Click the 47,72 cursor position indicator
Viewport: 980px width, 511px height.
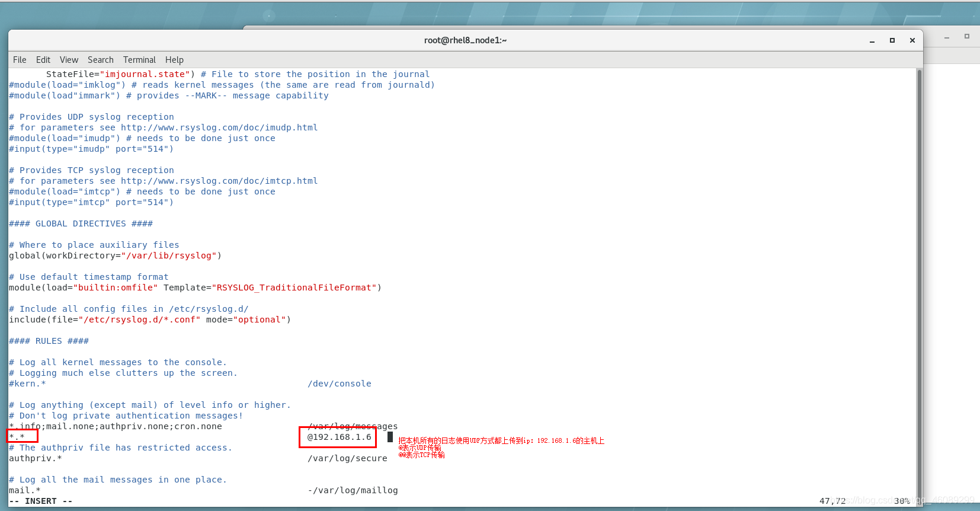point(832,501)
